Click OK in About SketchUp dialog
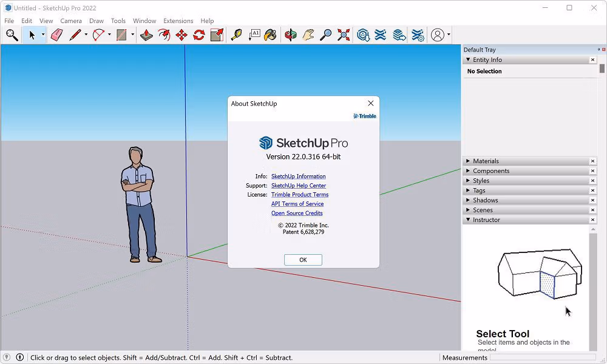The image size is (607, 364). click(x=303, y=260)
